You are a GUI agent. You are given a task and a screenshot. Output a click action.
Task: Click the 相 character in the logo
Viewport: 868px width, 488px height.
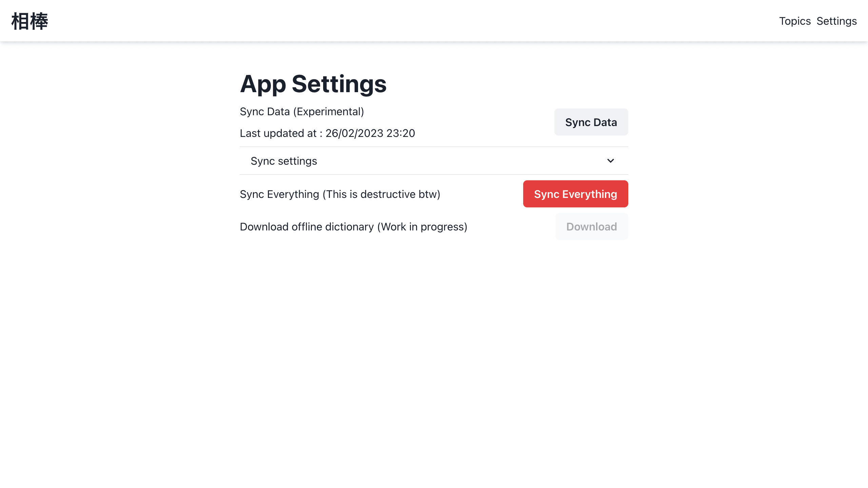[20, 21]
